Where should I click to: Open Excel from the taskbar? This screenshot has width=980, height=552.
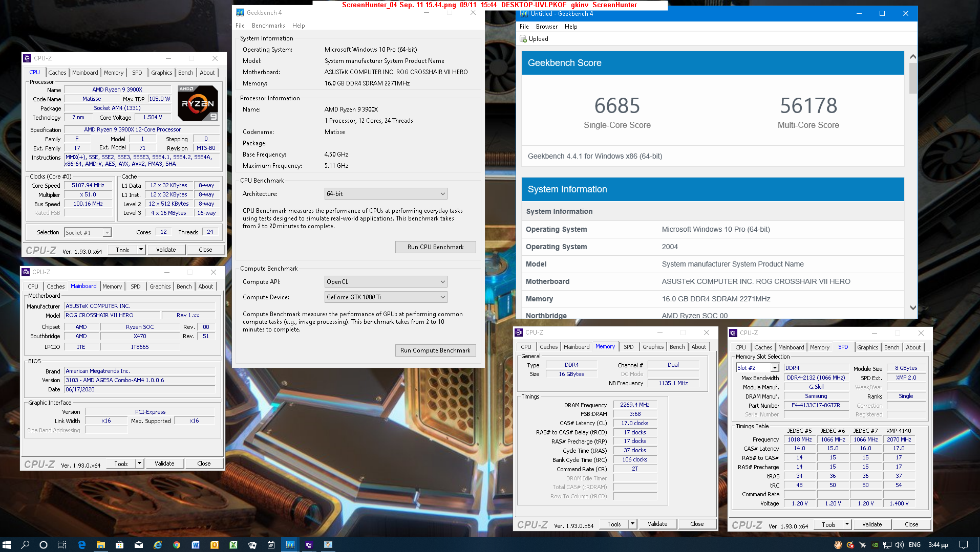point(233,545)
